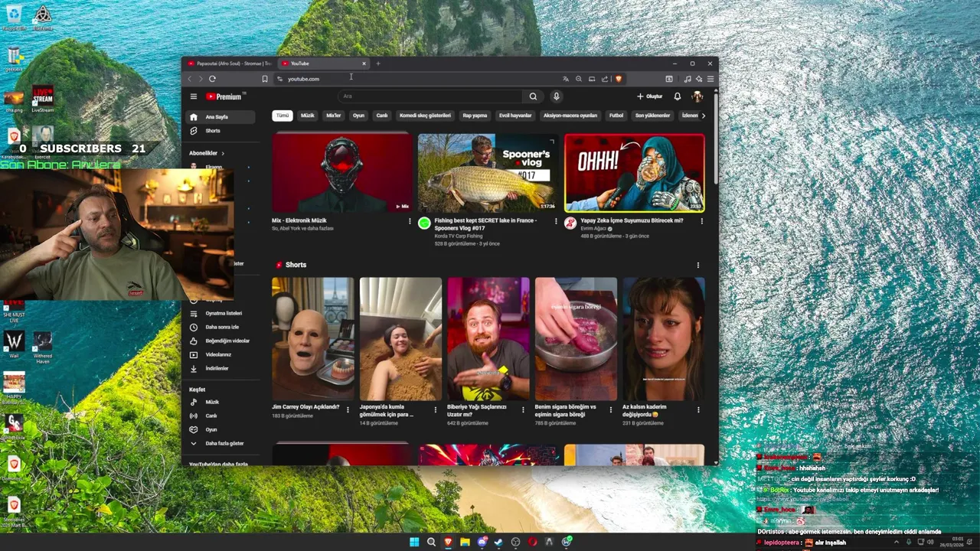The image size is (980, 551).
Task: Reload the page in the browser
Action: point(212,79)
